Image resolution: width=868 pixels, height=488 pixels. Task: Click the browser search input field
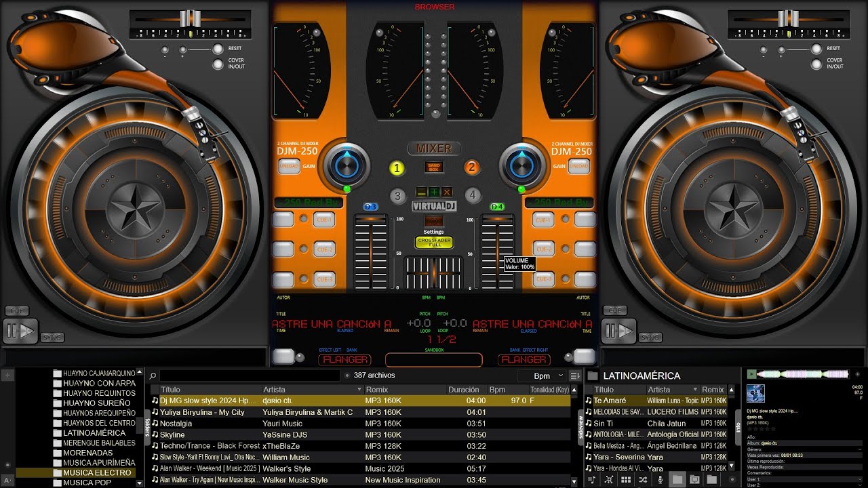(250, 375)
